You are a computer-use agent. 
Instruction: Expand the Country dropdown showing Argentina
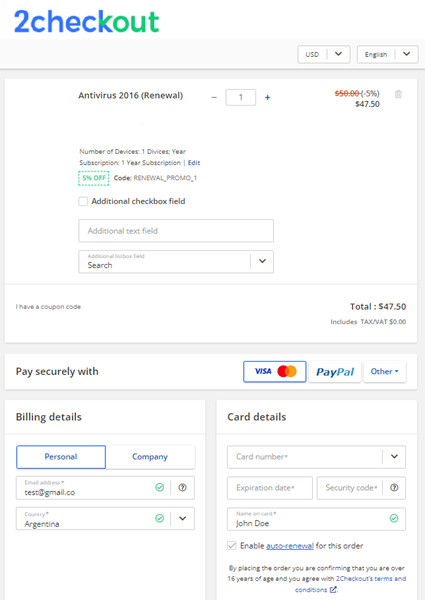click(x=182, y=518)
